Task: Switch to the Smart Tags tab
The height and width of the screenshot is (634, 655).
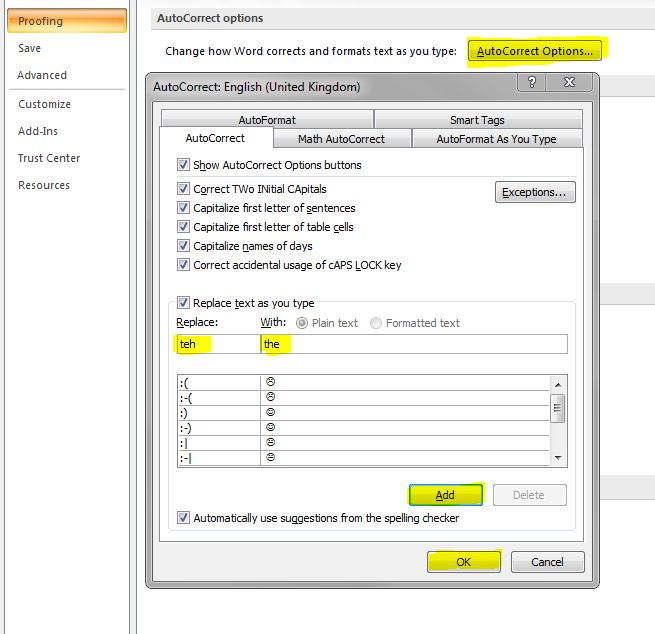Action: (477, 120)
